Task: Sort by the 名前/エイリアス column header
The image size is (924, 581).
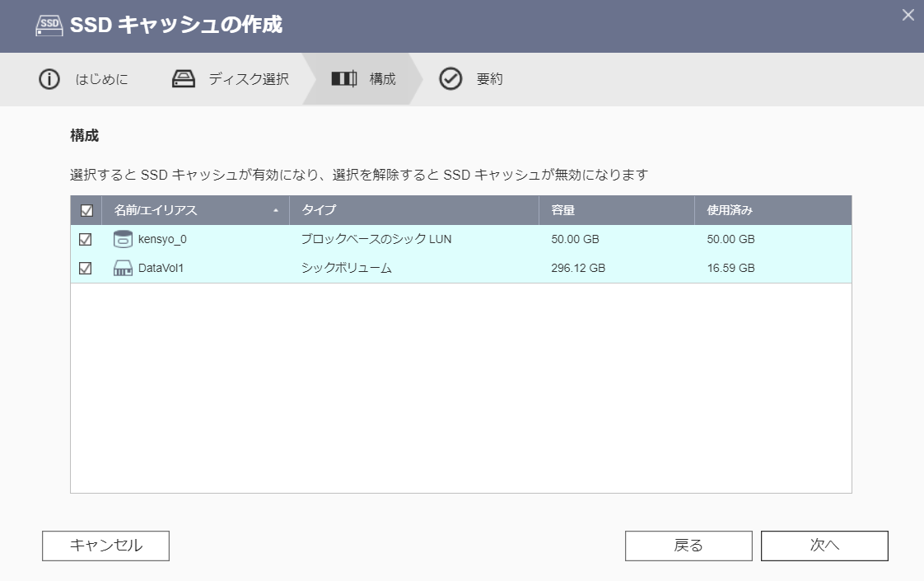Action: coord(196,210)
